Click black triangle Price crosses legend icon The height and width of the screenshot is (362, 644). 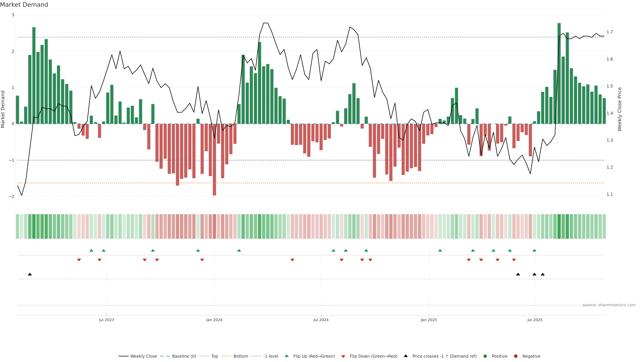tap(406, 356)
